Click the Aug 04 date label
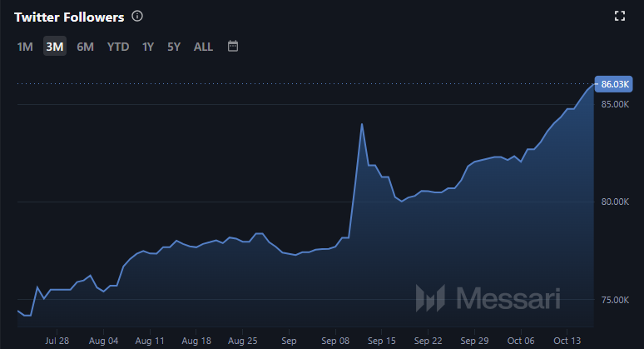The height and width of the screenshot is (349, 644). (103, 341)
